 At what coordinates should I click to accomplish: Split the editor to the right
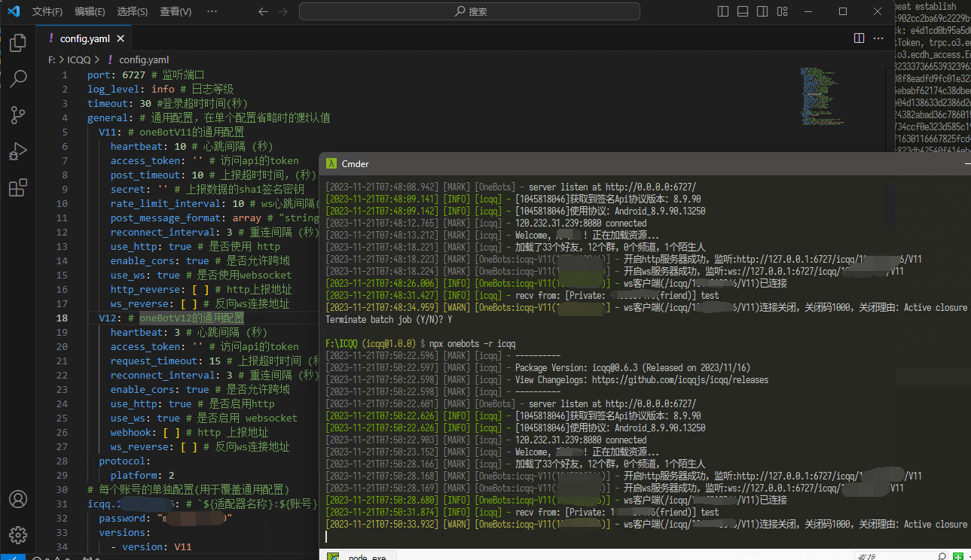point(859,38)
